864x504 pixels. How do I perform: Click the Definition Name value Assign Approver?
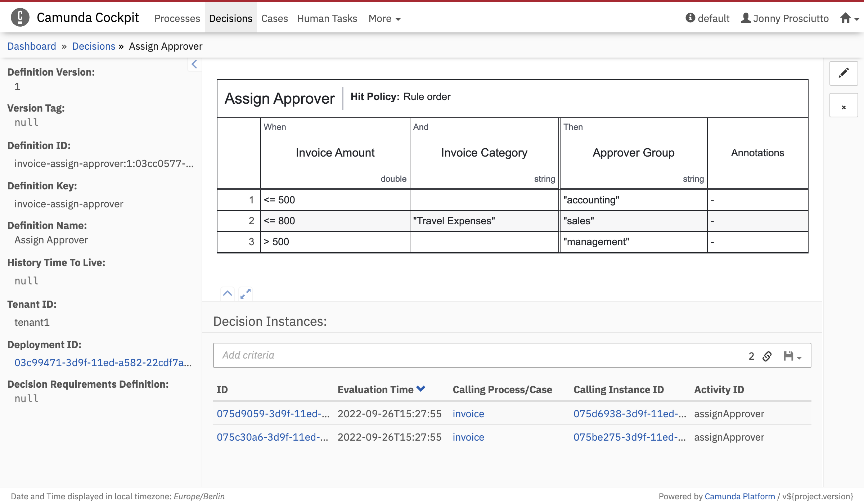pyautogui.click(x=51, y=240)
